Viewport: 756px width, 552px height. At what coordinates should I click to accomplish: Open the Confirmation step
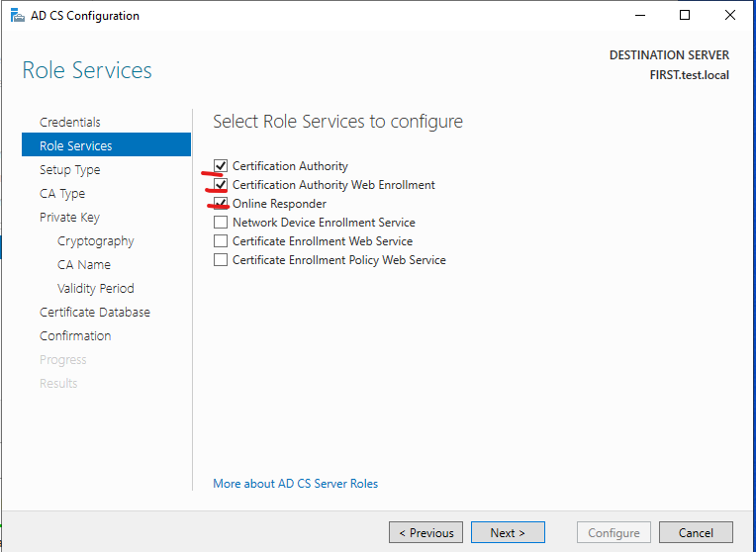coord(75,335)
